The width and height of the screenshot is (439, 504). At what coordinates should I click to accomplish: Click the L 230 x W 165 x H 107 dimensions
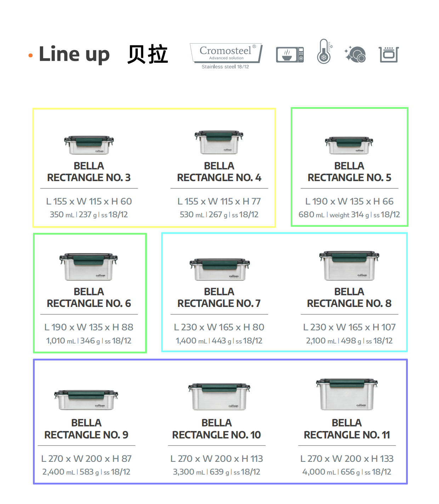click(x=349, y=327)
